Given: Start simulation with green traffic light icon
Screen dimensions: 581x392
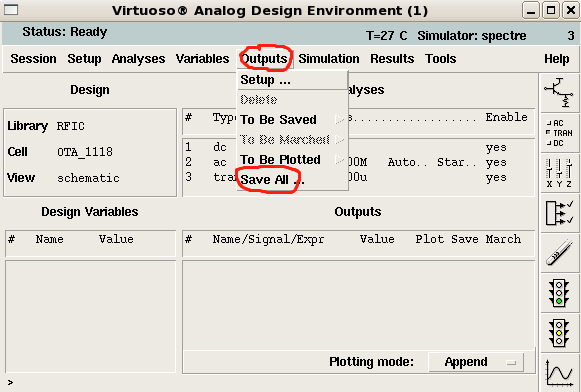Looking at the screenshot, I should [560, 293].
